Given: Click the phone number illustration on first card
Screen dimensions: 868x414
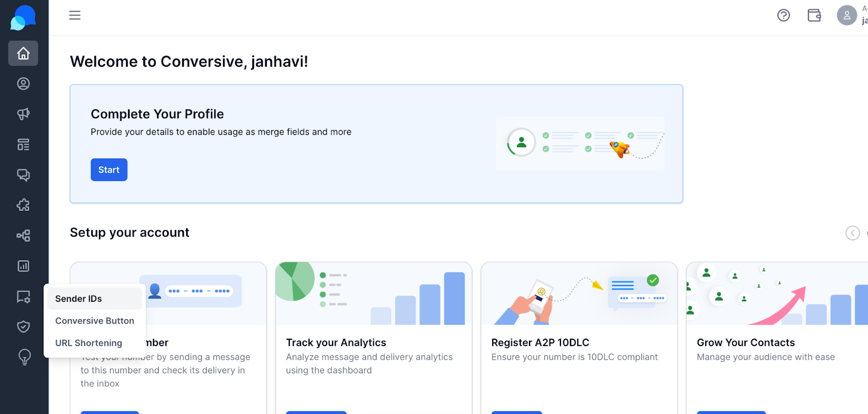Looking at the screenshot, I should (190, 291).
